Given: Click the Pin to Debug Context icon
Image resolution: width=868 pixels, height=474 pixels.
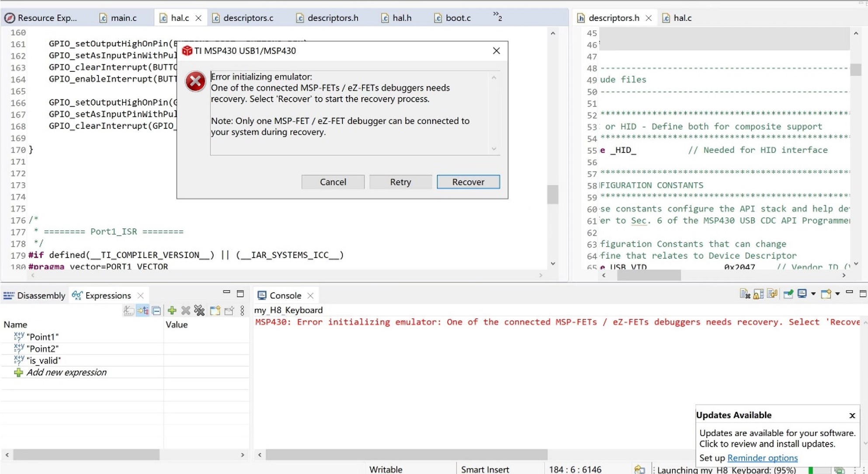Looking at the screenshot, I should pyautogui.click(x=229, y=310).
